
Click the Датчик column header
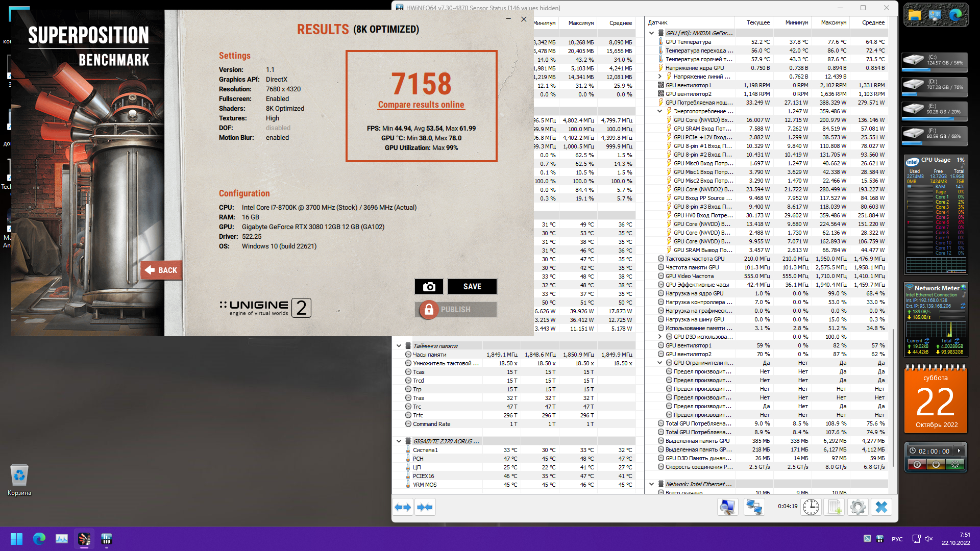coord(658,22)
